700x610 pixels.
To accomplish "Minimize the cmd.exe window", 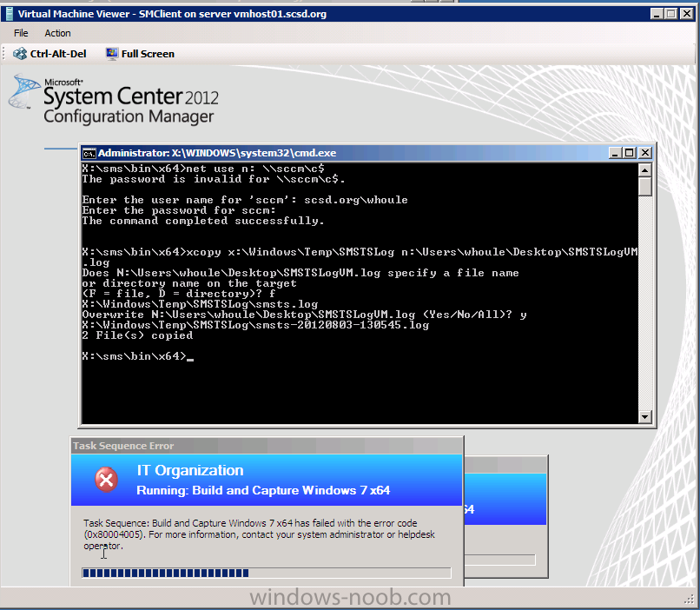I will coord(615,153).
